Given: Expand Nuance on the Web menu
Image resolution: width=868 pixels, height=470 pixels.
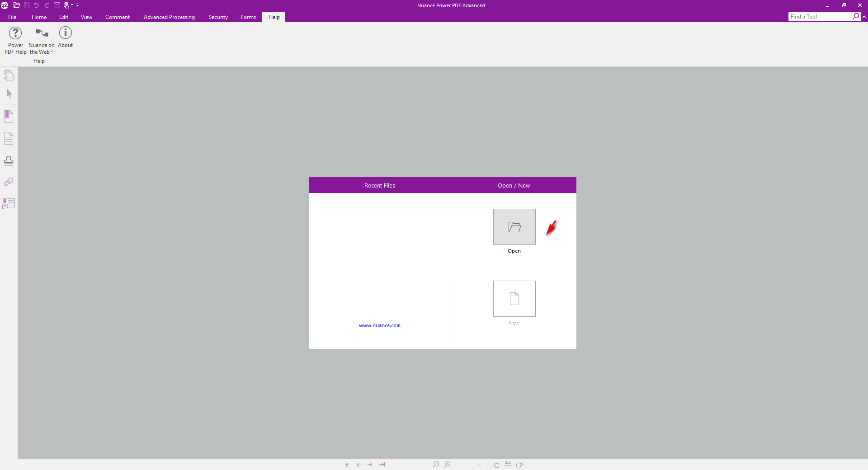Looking at the screenshot, I should coord(41,40).
